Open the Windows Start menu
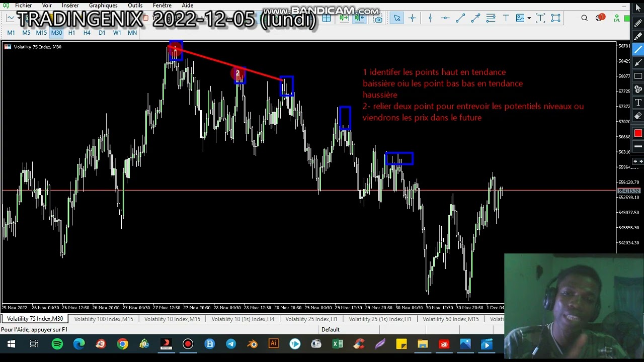The height and width of the screenshot is (362, 644). click(x=11, y=344)
